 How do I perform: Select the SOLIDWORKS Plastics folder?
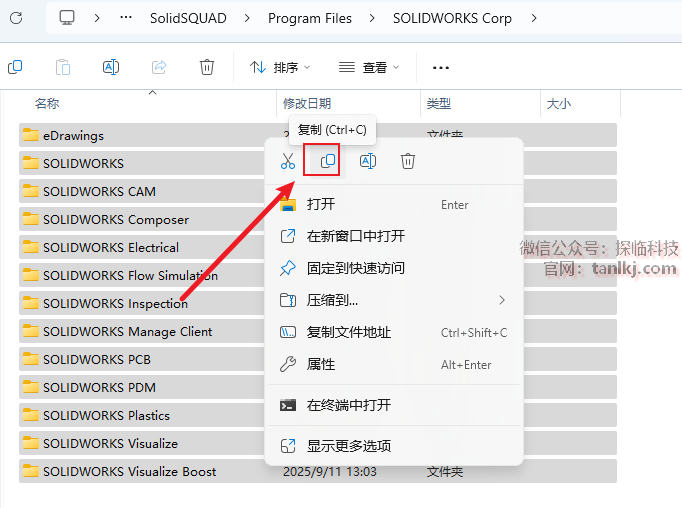141,415
